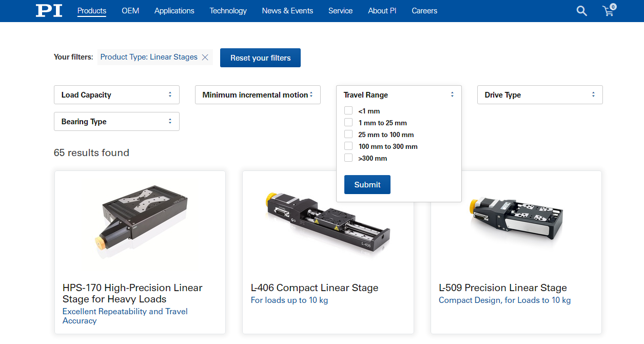This screenshot has height=344, width=644.
Task: Open the Drive Type dropdown
Action: (540, 94)
